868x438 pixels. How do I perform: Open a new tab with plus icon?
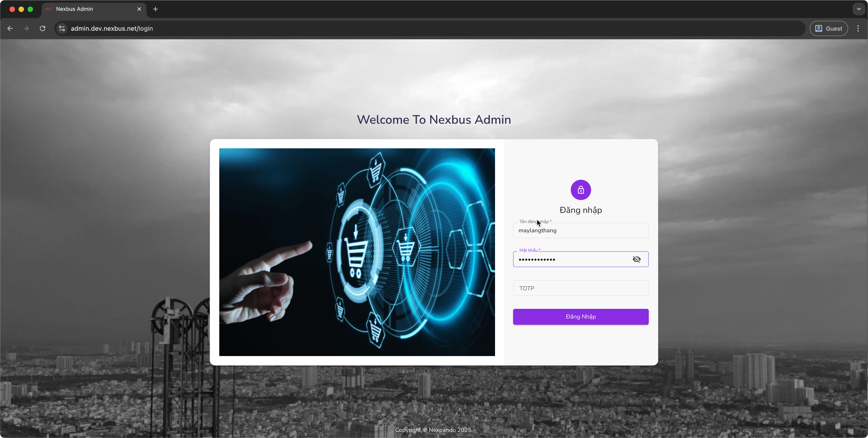tap(155, 9)
